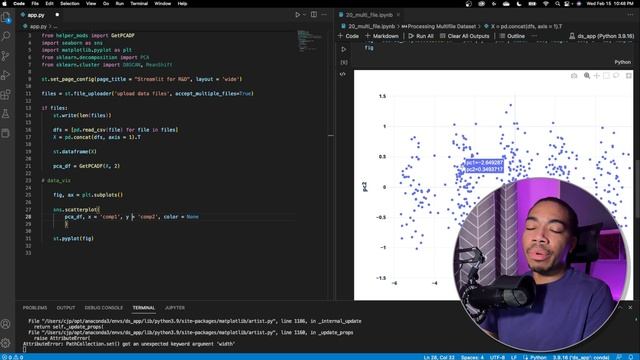The height and width of the screenshot is (360, 640).
Task: Switch to the app.py editor tab
Action: (36, 15)
